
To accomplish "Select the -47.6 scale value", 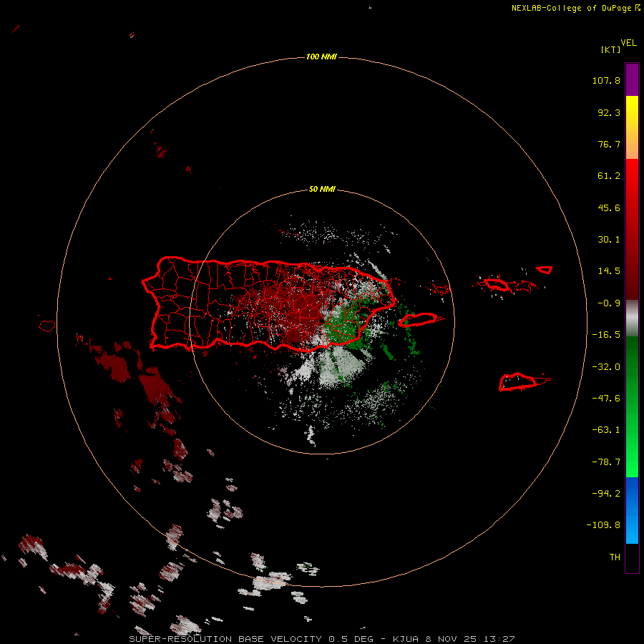I will (606, 399).
